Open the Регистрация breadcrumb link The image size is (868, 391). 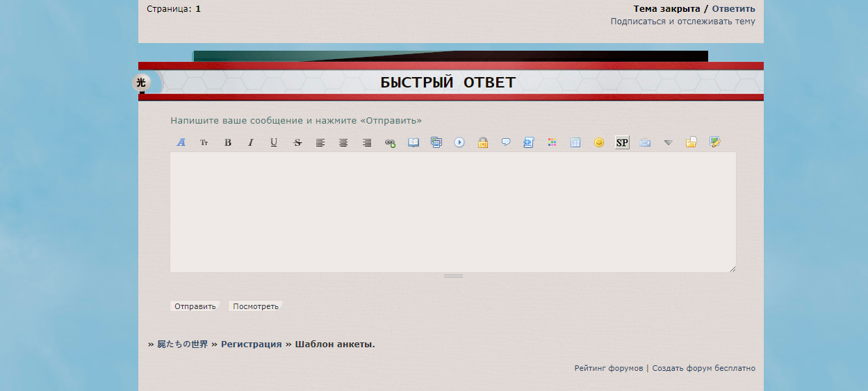click(252, 344)
